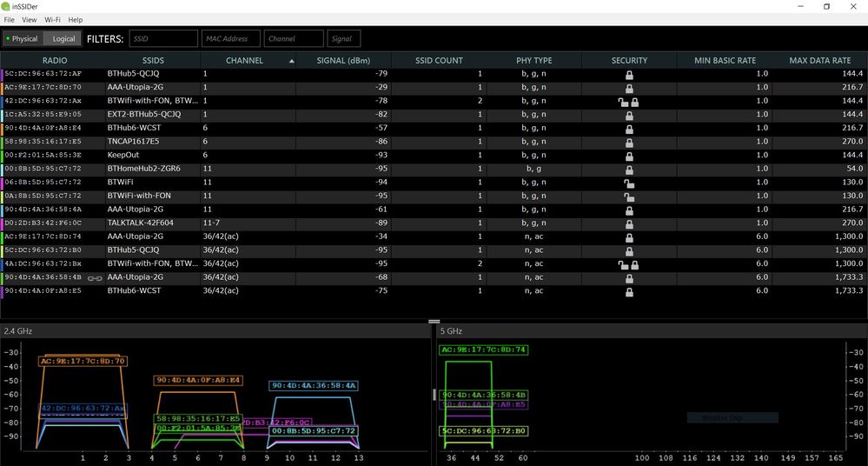Viewport: 868px width, 466px height.
Task: Open the Wi-Fi menu
Action: pos(53,20)
